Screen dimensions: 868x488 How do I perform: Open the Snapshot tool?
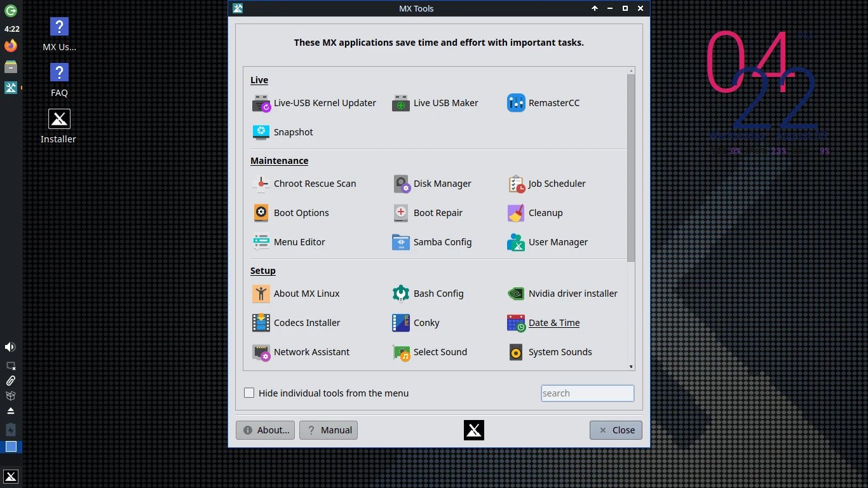(293, 132)
